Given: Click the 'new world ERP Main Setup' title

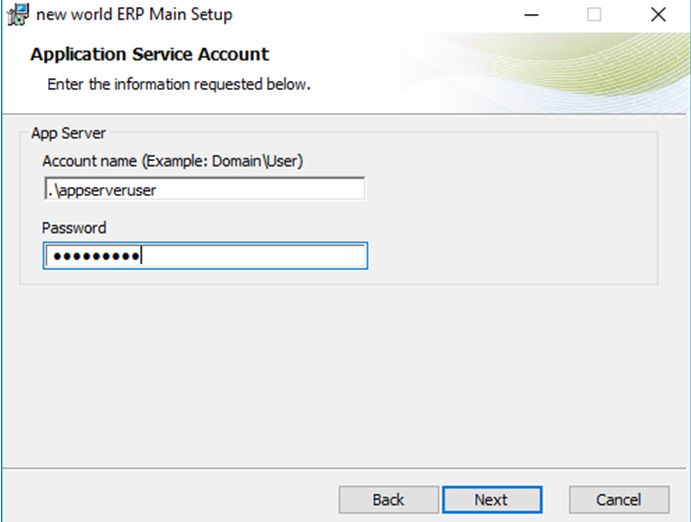Looking at the screenshot, I should (x=134, y=15).
